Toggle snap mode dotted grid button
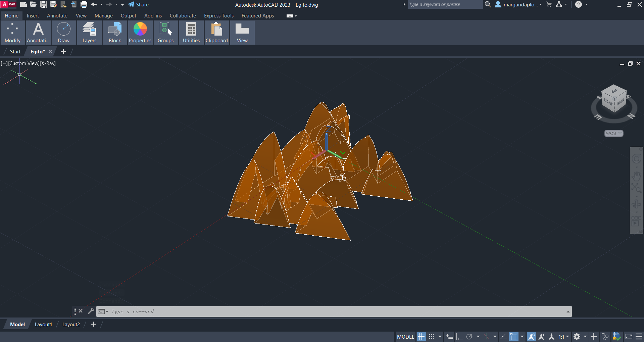The width and height of the screenshot is (644, 342). click(x=432, y=337)
